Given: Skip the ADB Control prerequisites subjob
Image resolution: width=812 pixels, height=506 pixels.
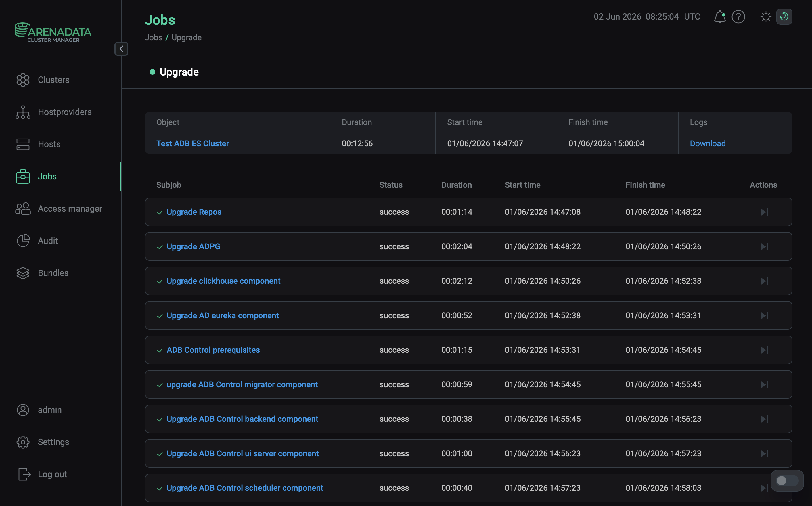Looking at the screenshot, I should (x=764, y=350).
